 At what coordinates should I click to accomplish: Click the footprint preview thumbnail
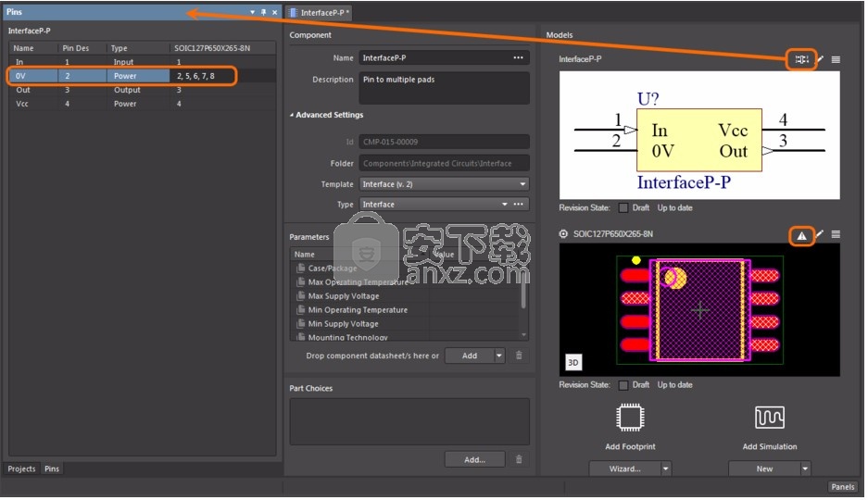click(x=699, y=310)
